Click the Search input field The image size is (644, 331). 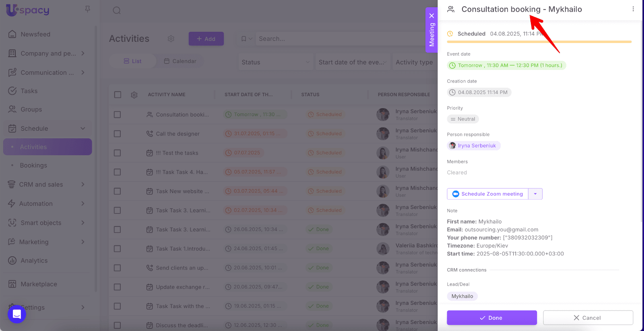coord(346,39)
